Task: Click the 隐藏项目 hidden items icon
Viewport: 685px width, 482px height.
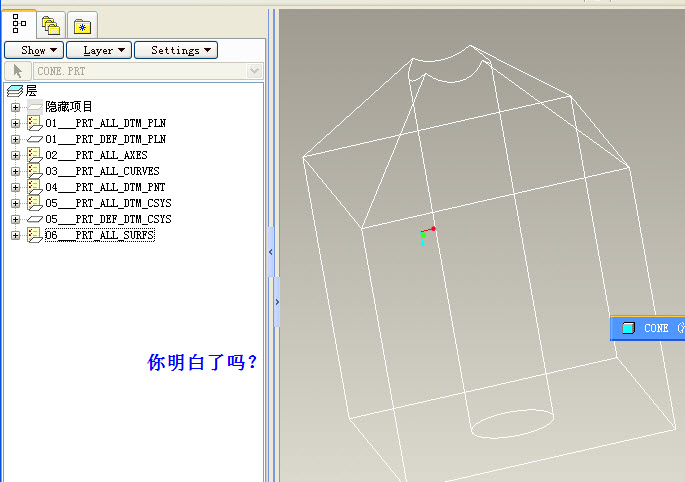Action: (x=35, y=107)
